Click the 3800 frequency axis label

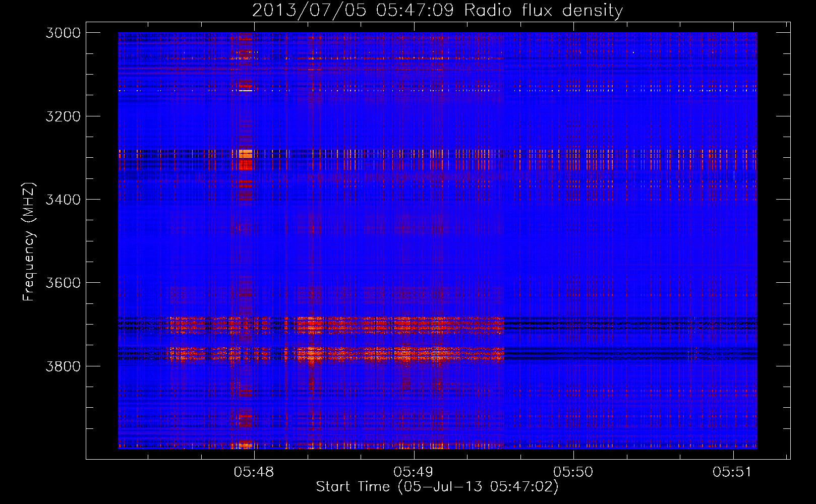pos(63,366)
